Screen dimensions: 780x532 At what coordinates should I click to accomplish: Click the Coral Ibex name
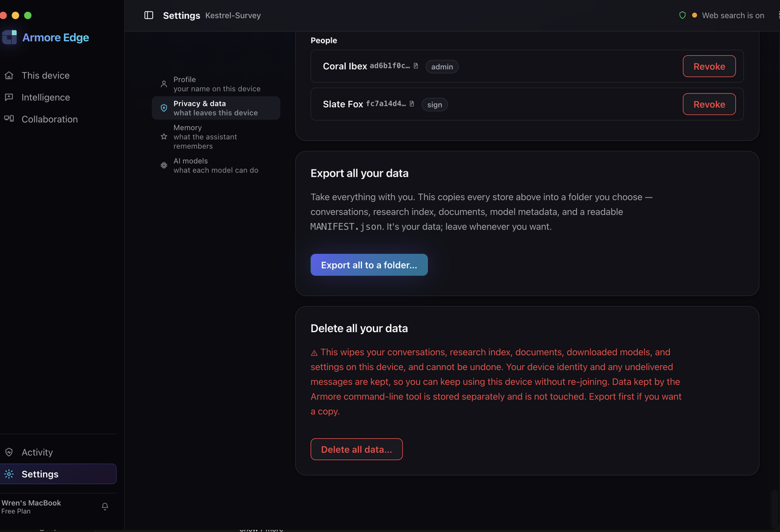(345, 66)
